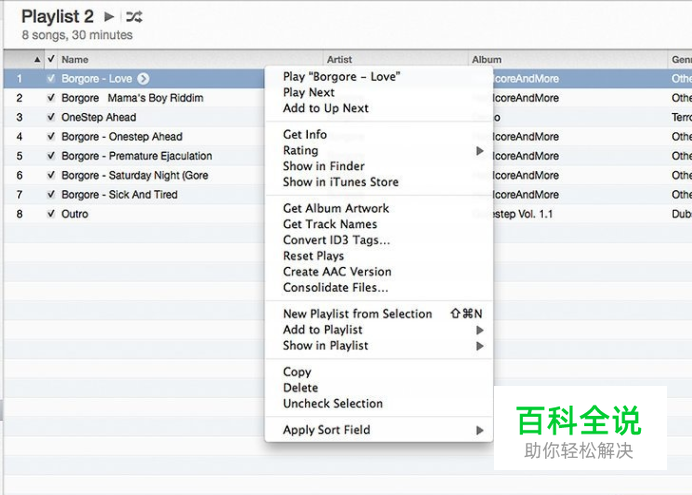Uncheck the Borgore - Onestep Ahead checkbox
Viewport: 692px width, 495px height.
51,137
